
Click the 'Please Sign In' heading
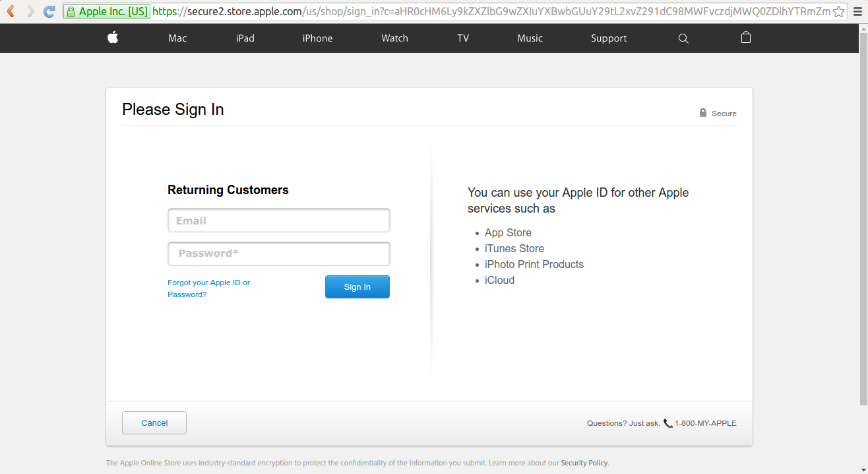pos(173,110)
